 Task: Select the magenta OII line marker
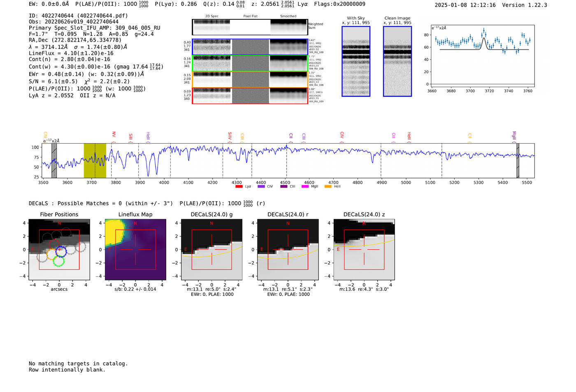click(393, 137)
